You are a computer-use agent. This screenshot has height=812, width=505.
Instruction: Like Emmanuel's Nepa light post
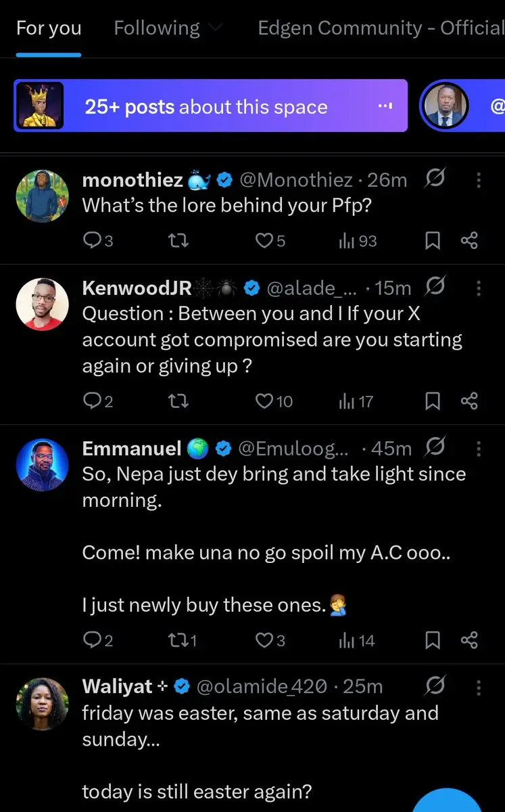264,640
